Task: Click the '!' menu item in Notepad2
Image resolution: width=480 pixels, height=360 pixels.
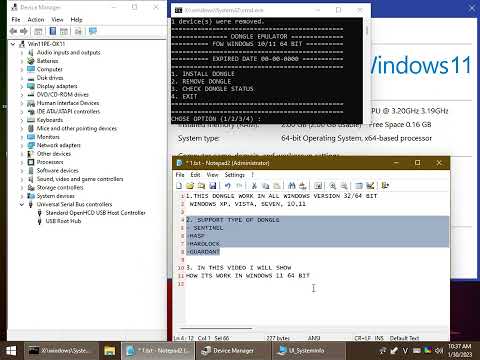Action: 253,175
